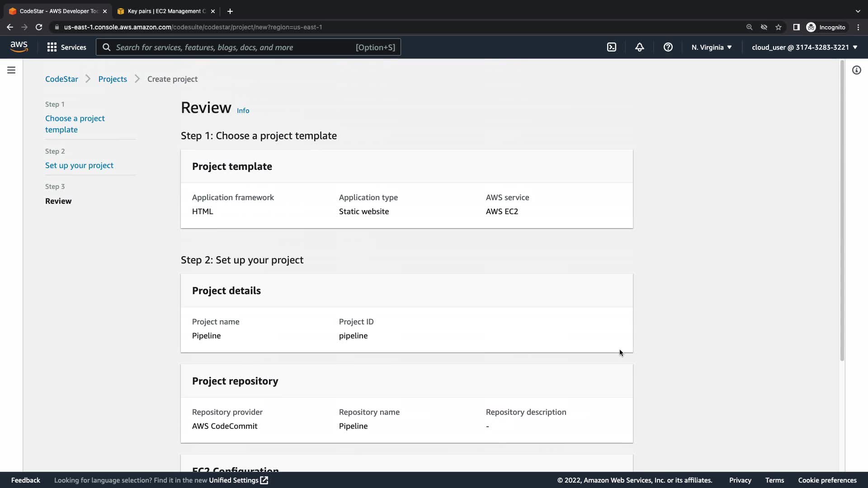Click the AWS logo home icon
This screenshot has width=868, height=488.
[x=19, y=47]
